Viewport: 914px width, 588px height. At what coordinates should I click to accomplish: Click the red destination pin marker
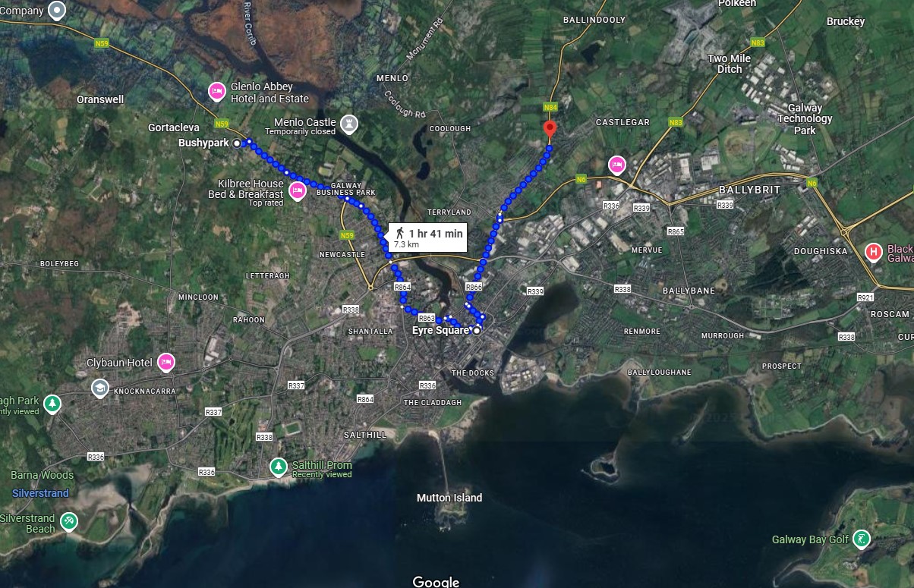pos(550,130)
